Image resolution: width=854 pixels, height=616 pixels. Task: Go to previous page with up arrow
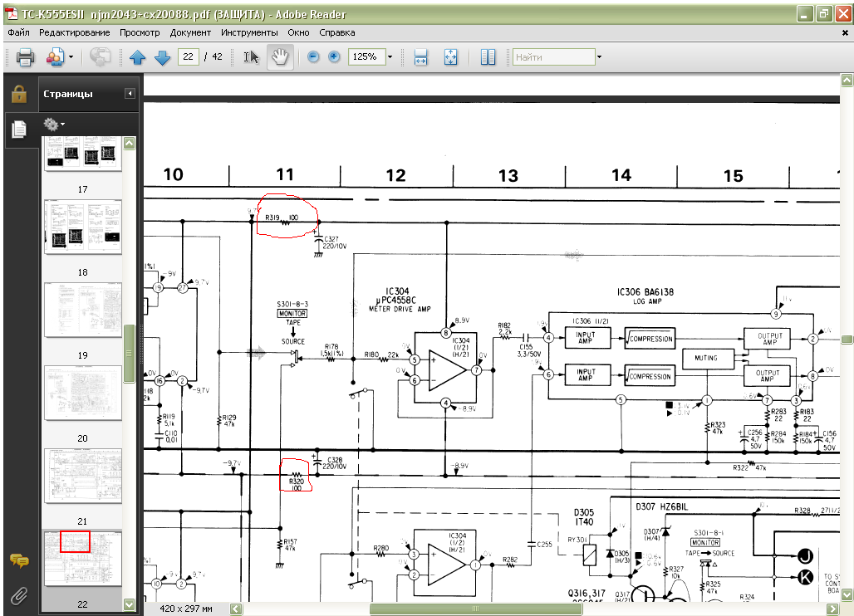[137, 57]
